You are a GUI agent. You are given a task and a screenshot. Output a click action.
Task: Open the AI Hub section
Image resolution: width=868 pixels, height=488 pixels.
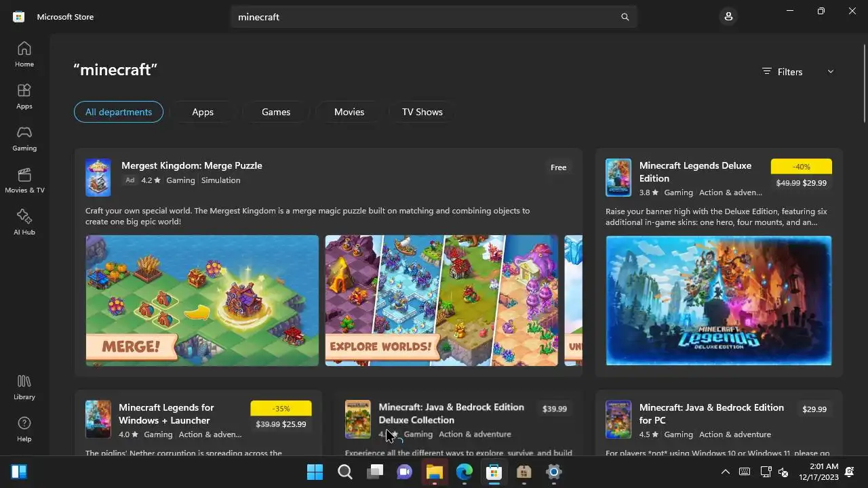[x=24, y=222]
